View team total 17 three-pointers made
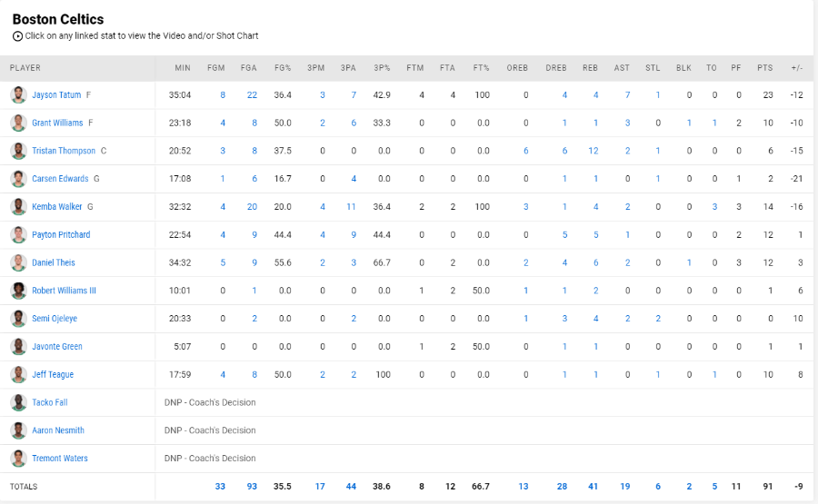818x504 pixels. click(x=320, y=486)
